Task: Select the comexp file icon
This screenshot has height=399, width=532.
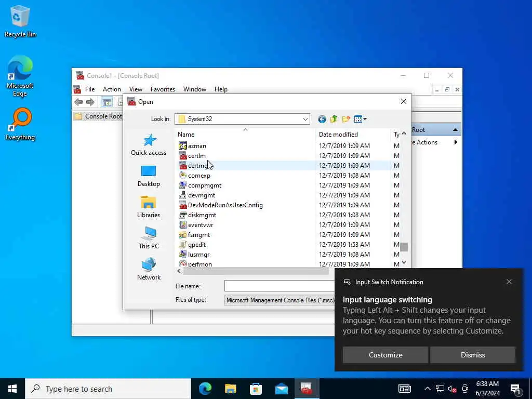Action: click(x=182, y=176)
